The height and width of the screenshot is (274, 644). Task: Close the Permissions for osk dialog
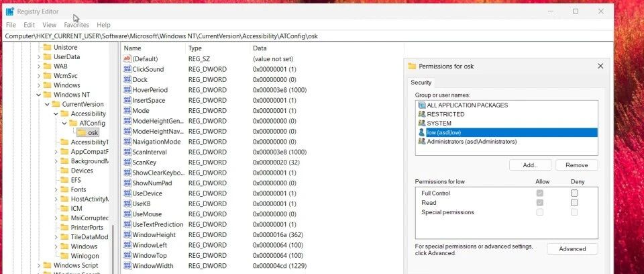point(600,66)
